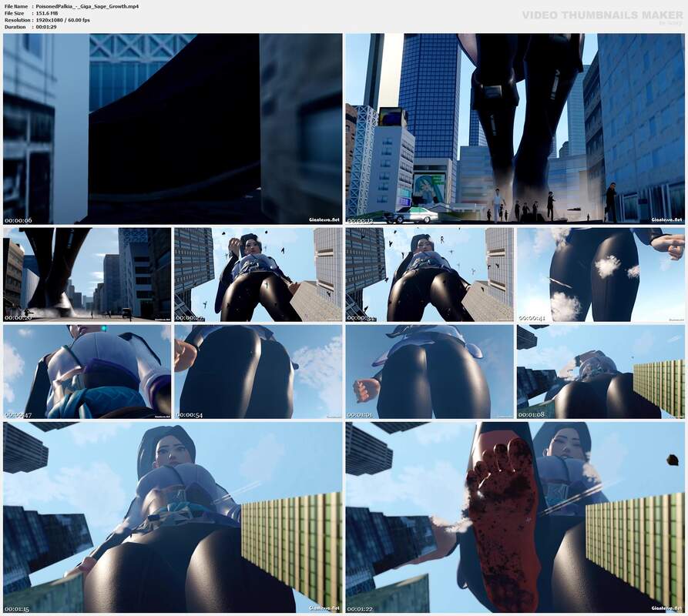Open the thumbnail stamped 00:00:41
This screenshot has height=616, width=688.
[x=601, y=274]
